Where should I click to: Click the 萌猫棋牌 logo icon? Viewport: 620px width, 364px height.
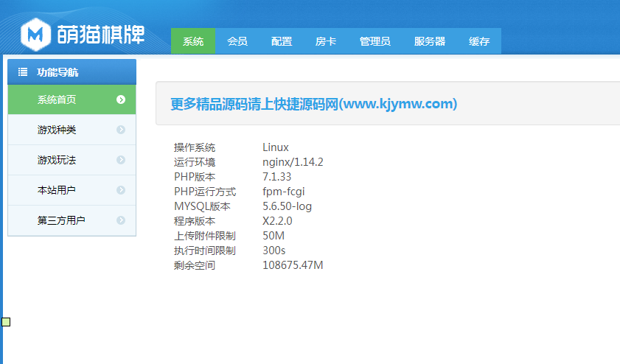click(x=35, y=34)
